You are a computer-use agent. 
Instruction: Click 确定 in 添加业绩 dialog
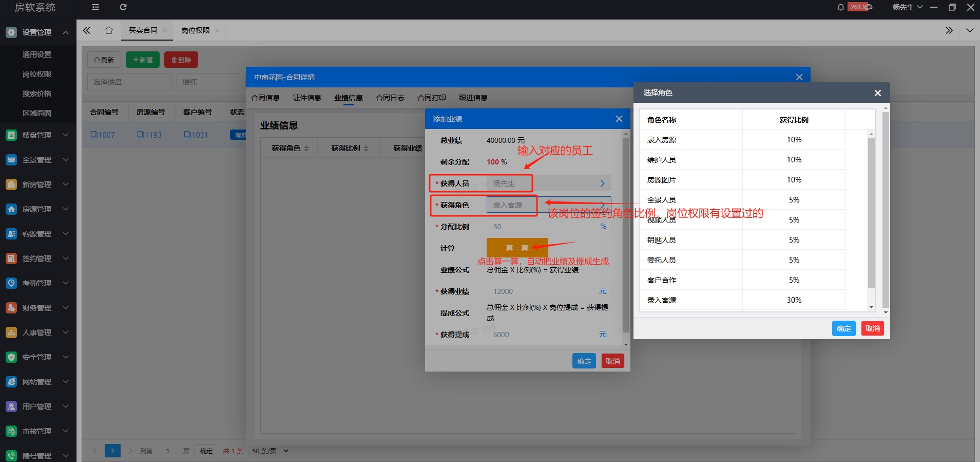click(x=584, y=361)
